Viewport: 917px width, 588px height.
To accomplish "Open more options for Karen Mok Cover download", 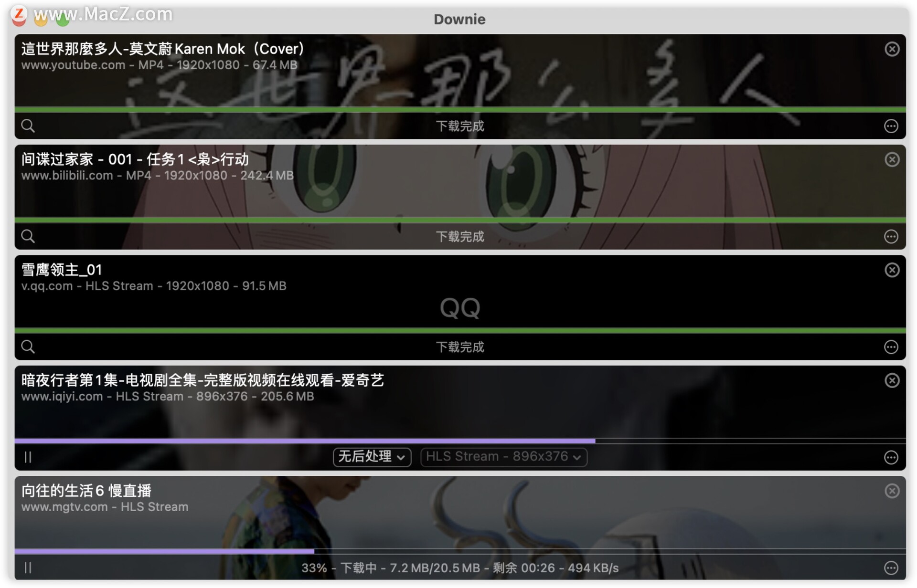I will click(891, 126).
